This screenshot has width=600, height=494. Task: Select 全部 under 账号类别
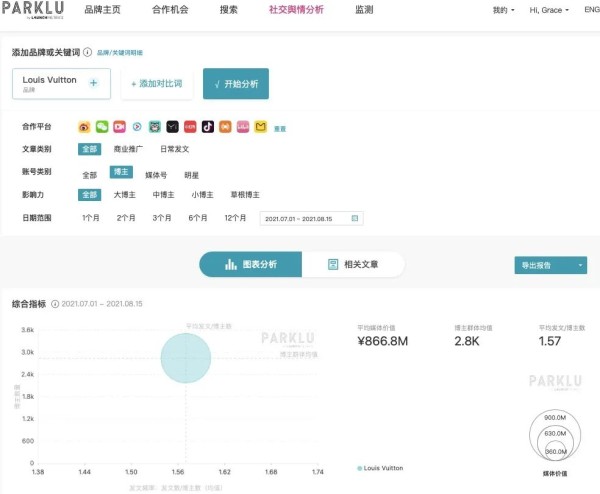click(x=90, y=175)
